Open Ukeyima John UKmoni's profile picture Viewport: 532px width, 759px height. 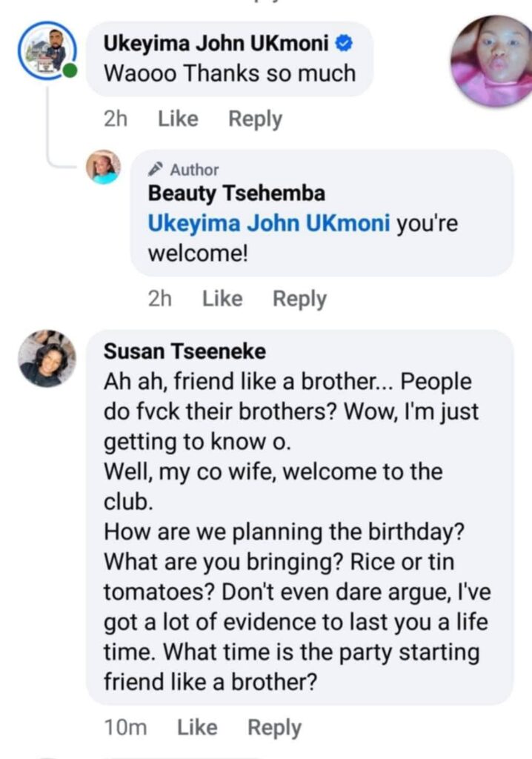point(46,50)
